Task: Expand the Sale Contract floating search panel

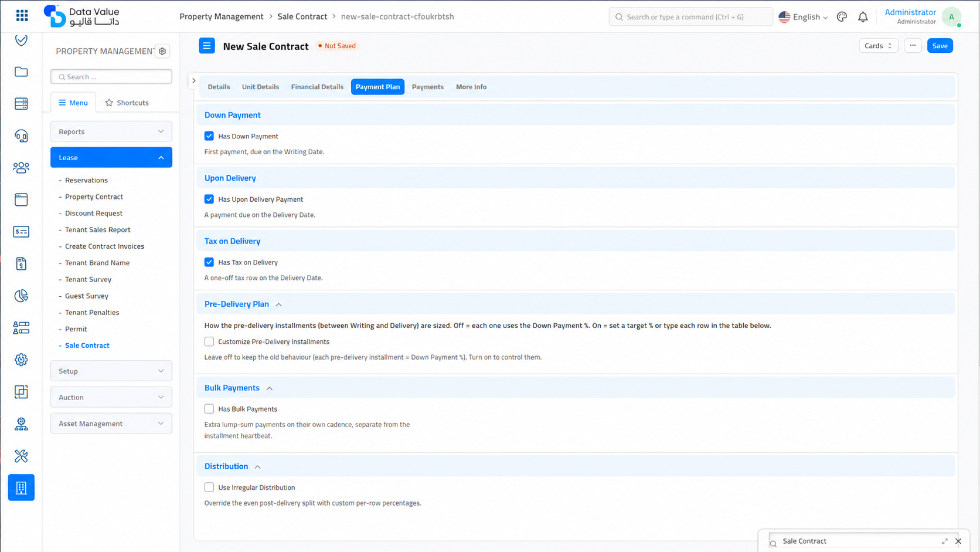Action: (x=945, y=541)
